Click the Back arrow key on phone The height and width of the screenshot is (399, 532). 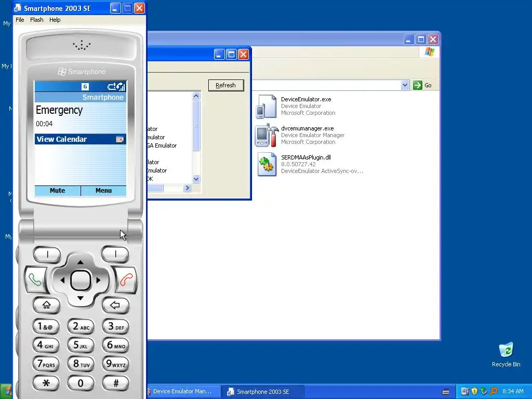115,304
